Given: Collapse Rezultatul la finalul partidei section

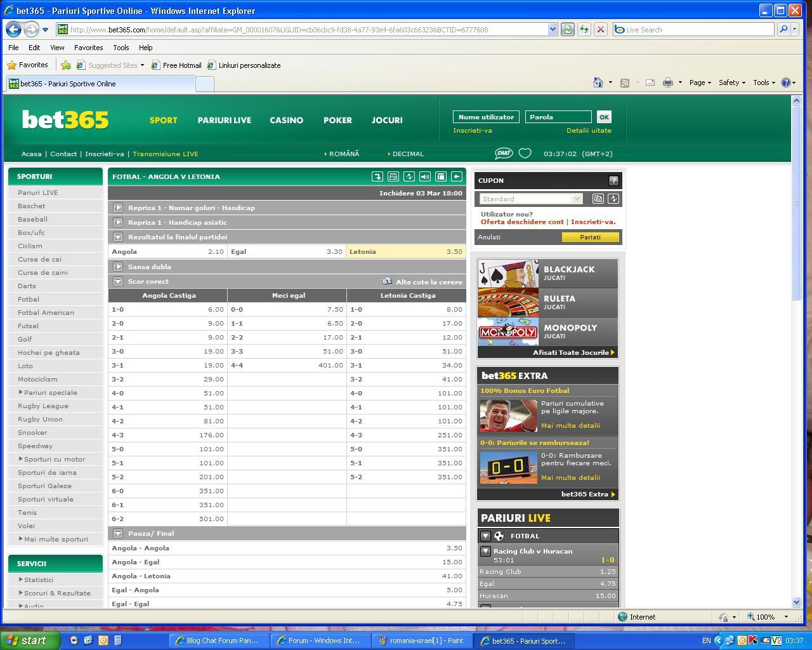Looking at the screenshot, I should (118, 237).
